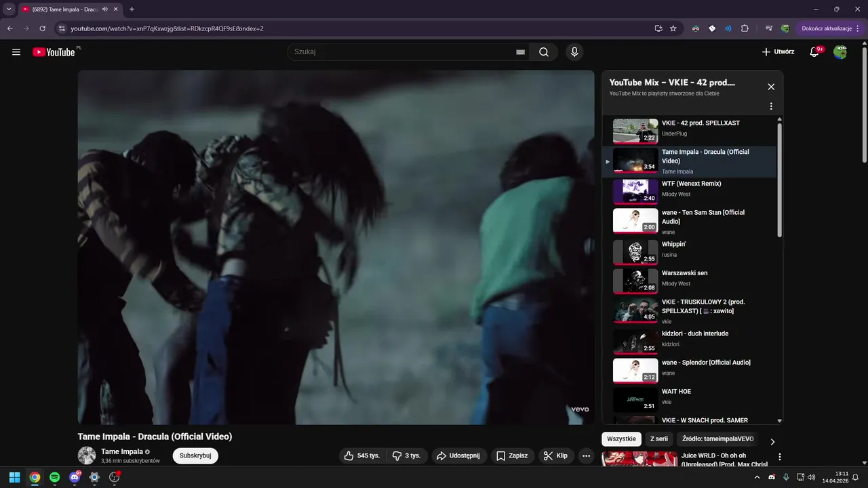Viewport: 868px width, 488px height.
Task: Play wane - Splendor [Official Audio]
Action: [690, 371]
